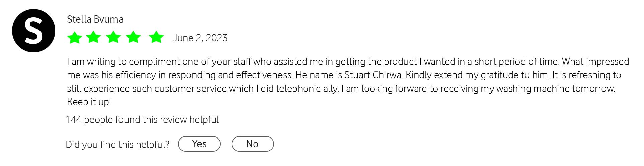Mark the review unhelpful with No
The image size is (644, 166).
(x=253, y=144)
